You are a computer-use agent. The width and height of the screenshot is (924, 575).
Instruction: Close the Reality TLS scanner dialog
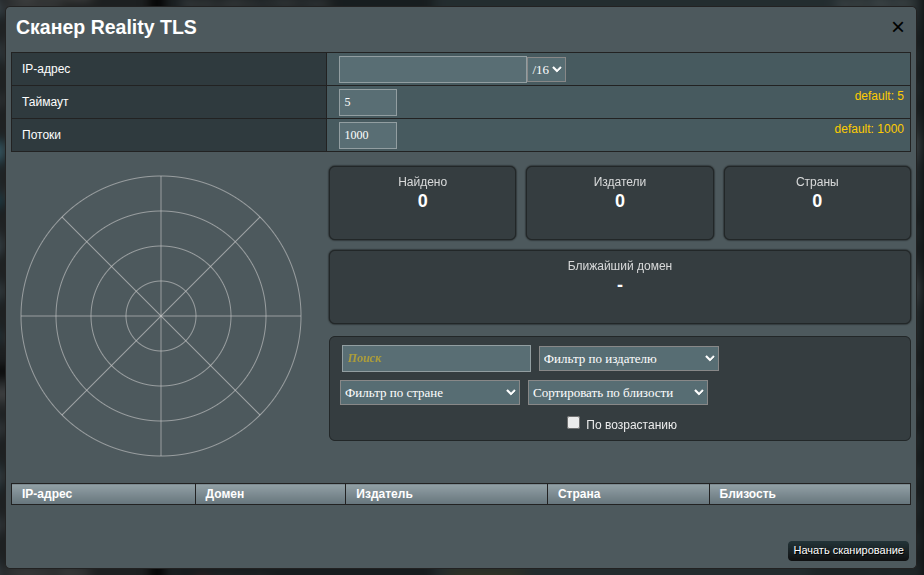click(x=897, y=27)
